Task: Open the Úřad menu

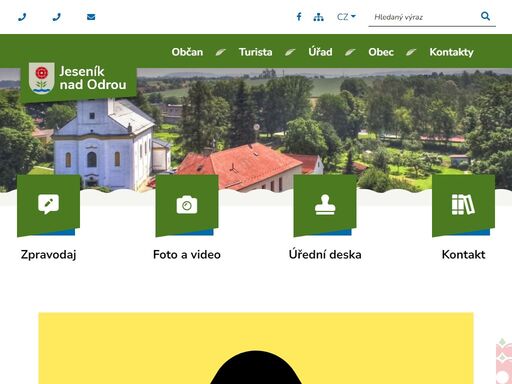Action: [320, 52]
